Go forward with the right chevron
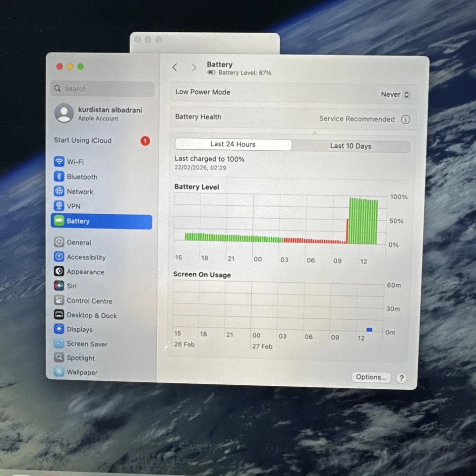Image resolution: width=476 pixels, height=476 pixels. (194, 67)
